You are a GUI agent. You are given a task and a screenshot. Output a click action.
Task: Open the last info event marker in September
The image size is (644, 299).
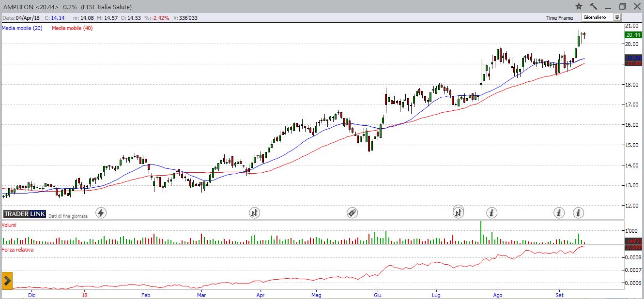click(x=578, y=212)
